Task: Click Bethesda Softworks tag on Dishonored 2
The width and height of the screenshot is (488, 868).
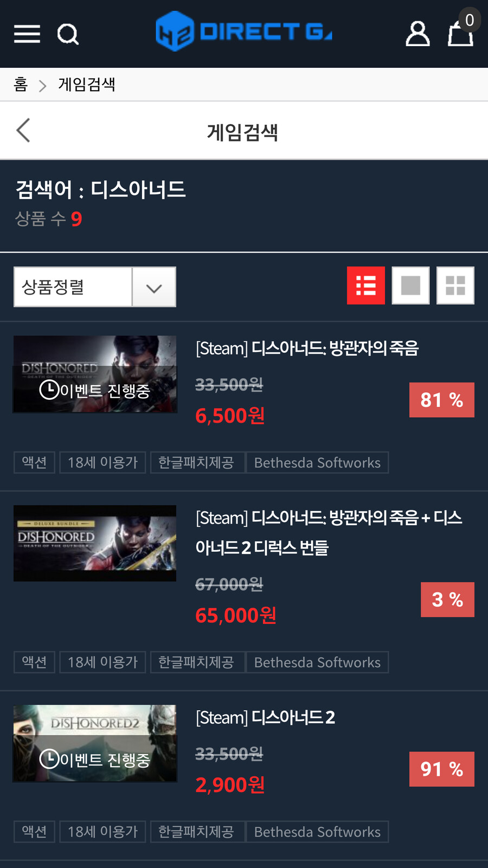Action: [x=317, y=832]
